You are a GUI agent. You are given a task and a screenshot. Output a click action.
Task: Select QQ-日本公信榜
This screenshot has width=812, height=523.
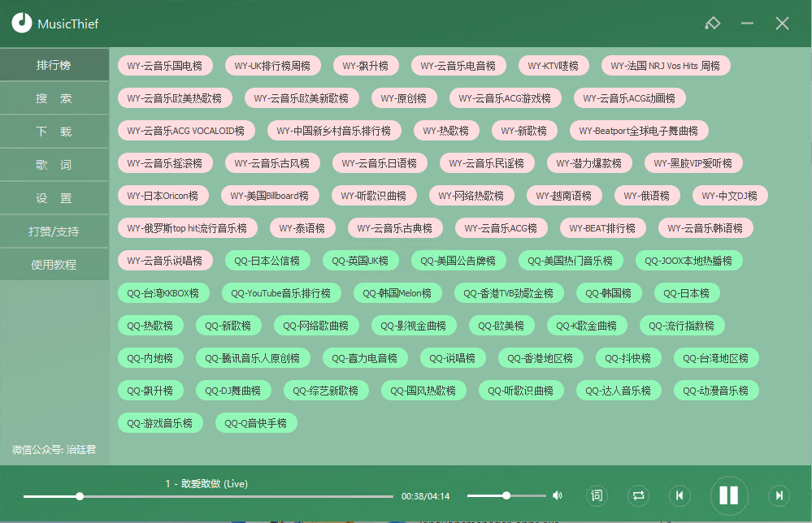[x=267, y=261]
